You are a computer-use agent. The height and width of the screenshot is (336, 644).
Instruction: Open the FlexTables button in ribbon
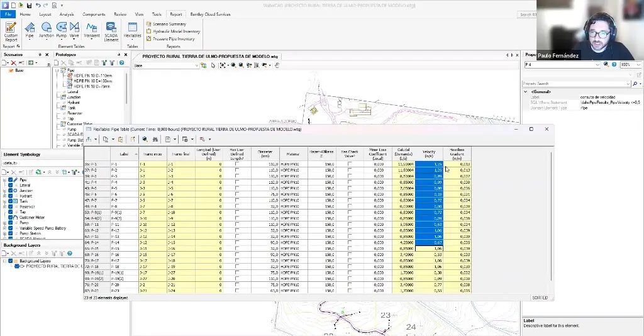(x=132, y=31)
